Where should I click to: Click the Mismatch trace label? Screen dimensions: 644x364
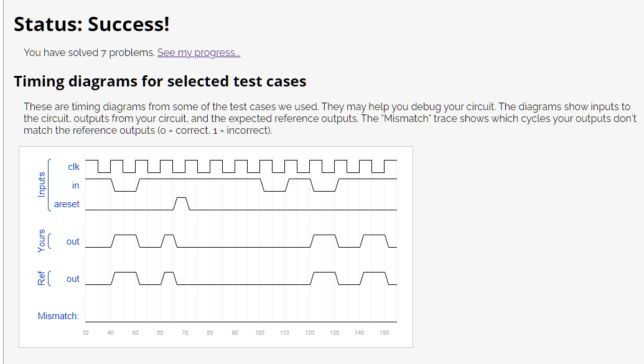click(58, 316)
